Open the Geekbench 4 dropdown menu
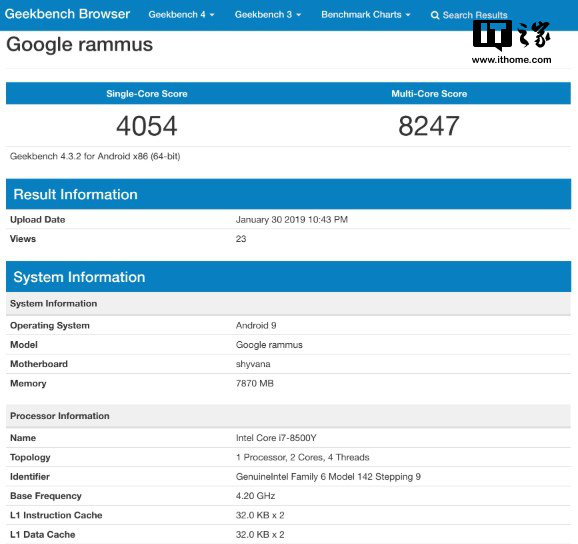The image size is (578, 544). coord(181,14)
